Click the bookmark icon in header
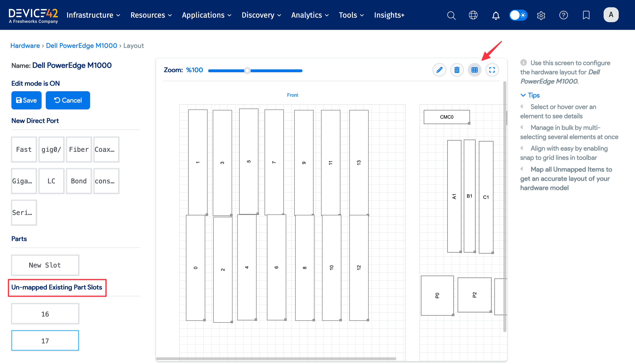The image size is (635, 364). (x=586, y=15)
